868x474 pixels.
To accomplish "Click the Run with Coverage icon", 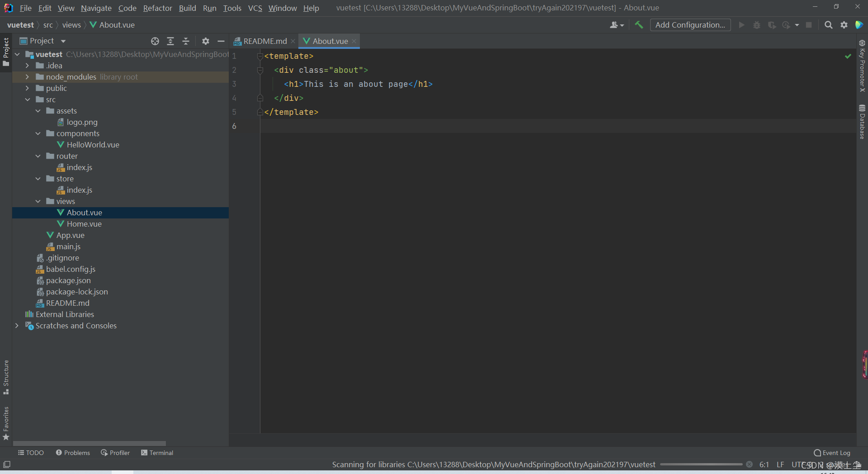I will click(x=772, y=25).
